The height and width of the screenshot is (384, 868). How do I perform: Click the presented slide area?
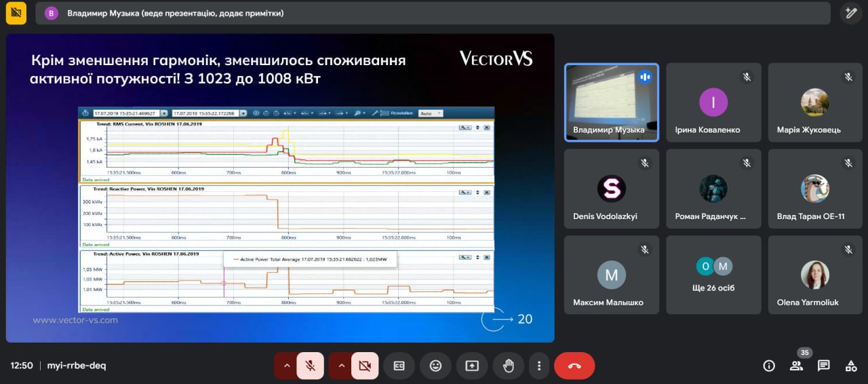point(280,188)
